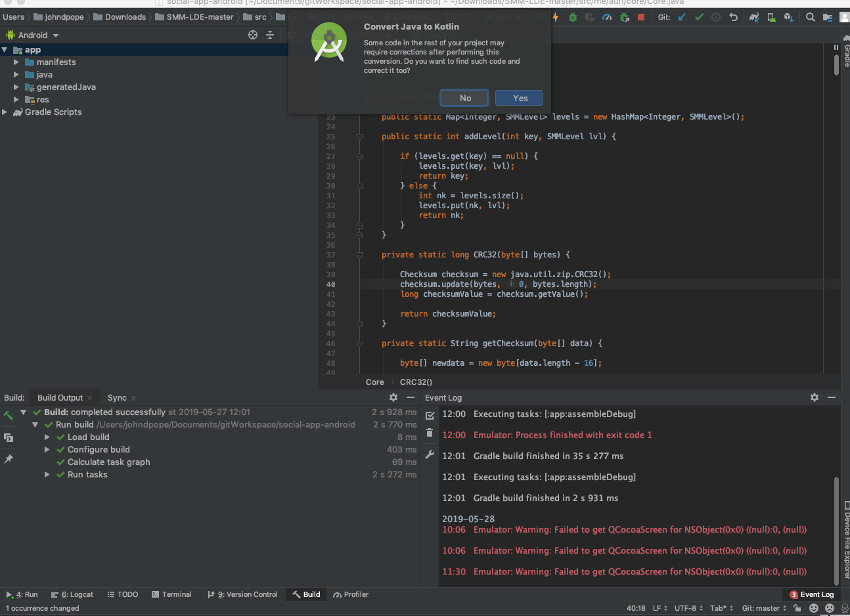Expand the manifests folder
The image size is (850, 616).
[16, 62]
